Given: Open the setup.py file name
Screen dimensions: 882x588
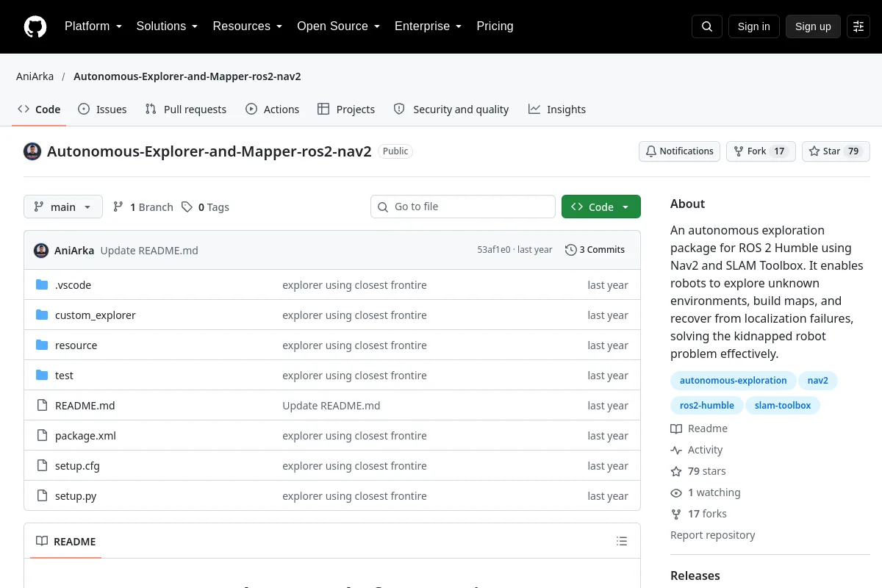Looking at the screenshot, I should coord(76,496).
